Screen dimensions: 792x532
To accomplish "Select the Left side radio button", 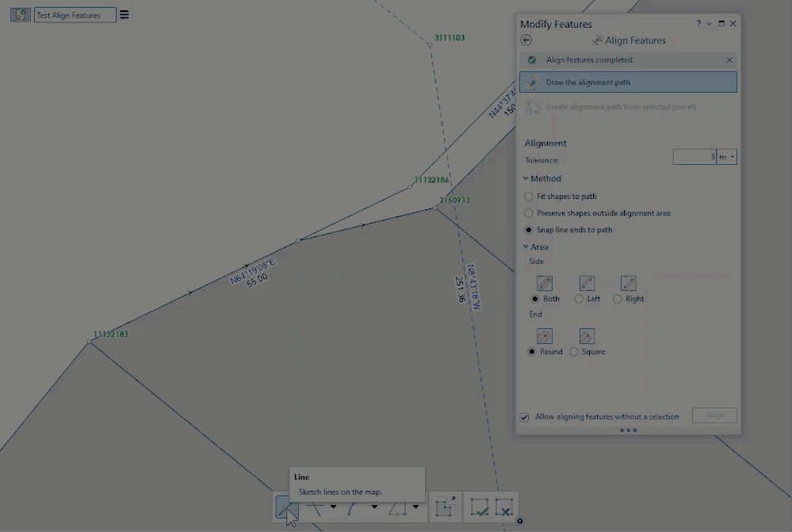I will [x=579, y=299].
